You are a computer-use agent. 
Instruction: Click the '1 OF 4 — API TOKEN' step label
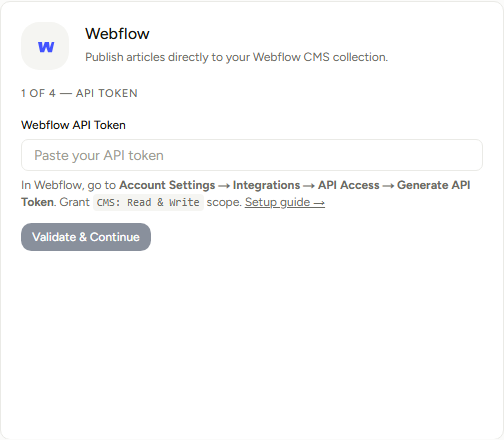[79, 93]
